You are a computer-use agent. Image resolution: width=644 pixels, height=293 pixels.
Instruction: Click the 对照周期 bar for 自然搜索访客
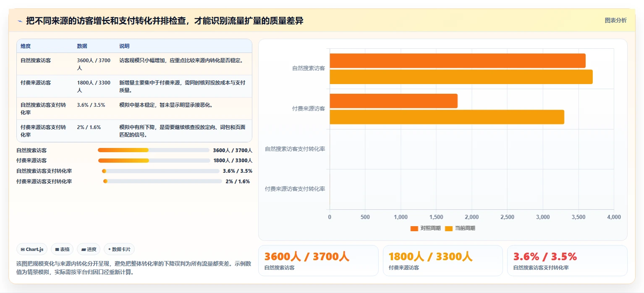tap(458, 61)
